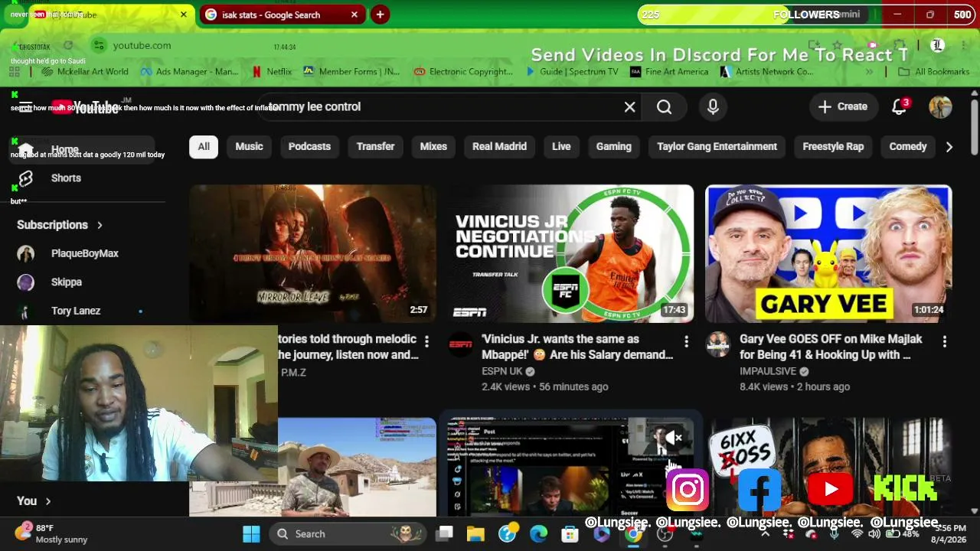
Task: Reload the page with the refresh icon
Action: [68, 46]
